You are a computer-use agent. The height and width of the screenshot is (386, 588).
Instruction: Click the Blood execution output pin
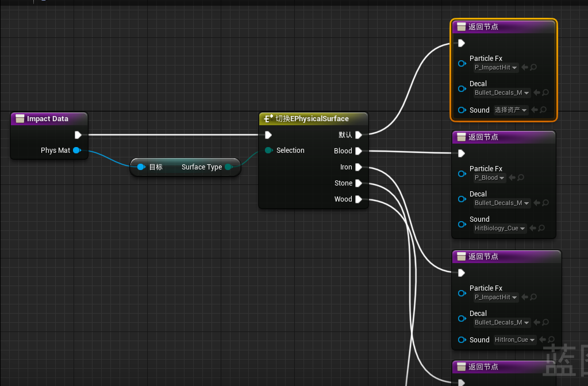(359, 150)
